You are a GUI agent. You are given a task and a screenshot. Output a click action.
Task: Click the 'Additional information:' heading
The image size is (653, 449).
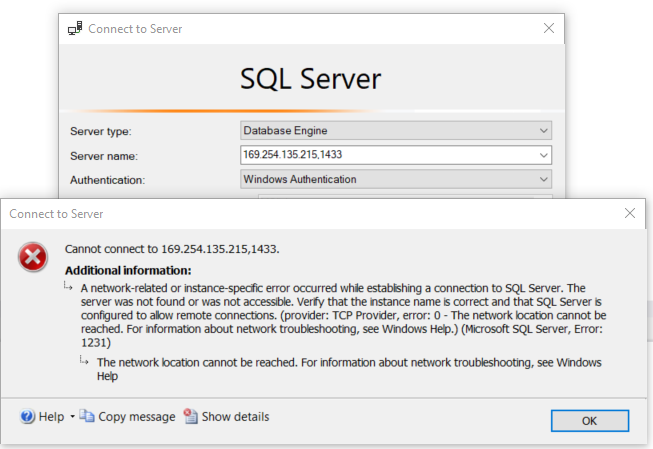(x=128, y=271)
